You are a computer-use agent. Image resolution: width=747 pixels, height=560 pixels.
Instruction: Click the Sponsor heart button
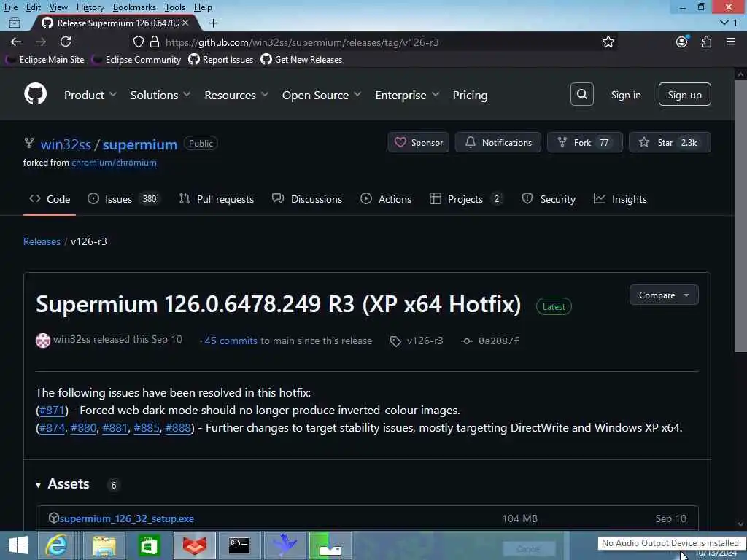[418, 142]
